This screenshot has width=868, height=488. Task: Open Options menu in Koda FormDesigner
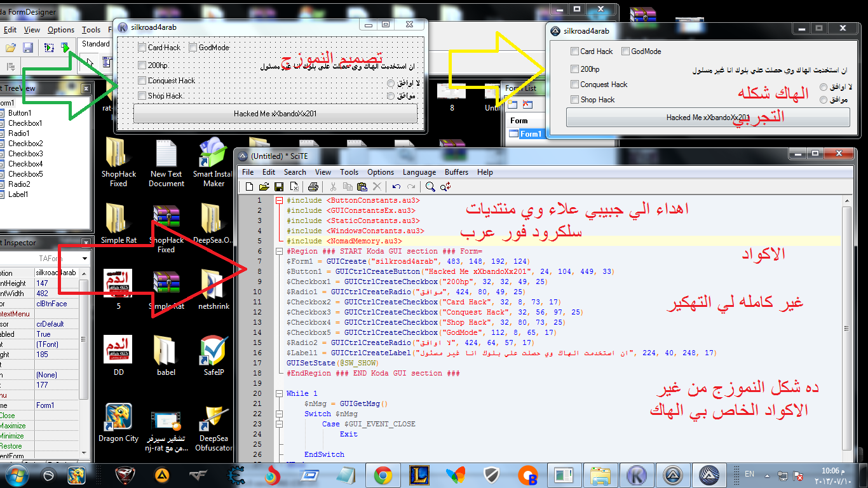[61, 30]
